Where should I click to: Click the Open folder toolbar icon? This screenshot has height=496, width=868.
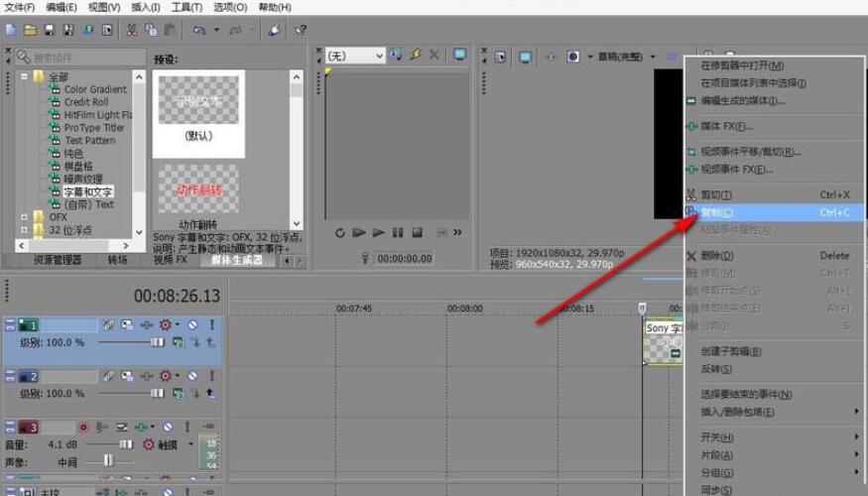pyautogui.click(x=31, y=30)
